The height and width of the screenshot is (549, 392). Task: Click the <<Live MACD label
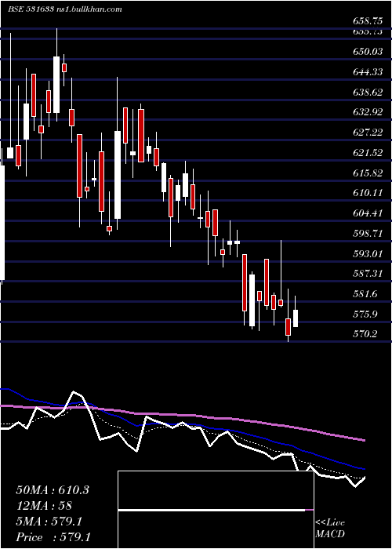(x=330, y=528)
